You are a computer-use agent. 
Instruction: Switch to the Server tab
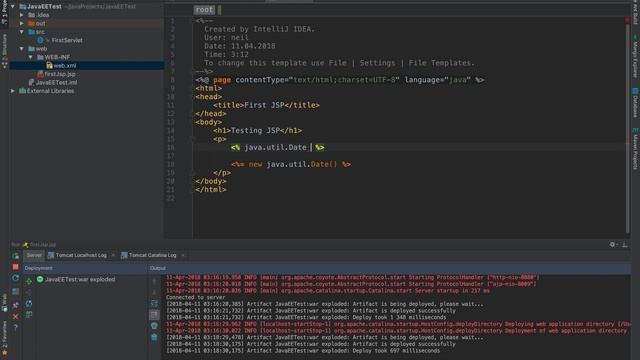tap(34, 255)
